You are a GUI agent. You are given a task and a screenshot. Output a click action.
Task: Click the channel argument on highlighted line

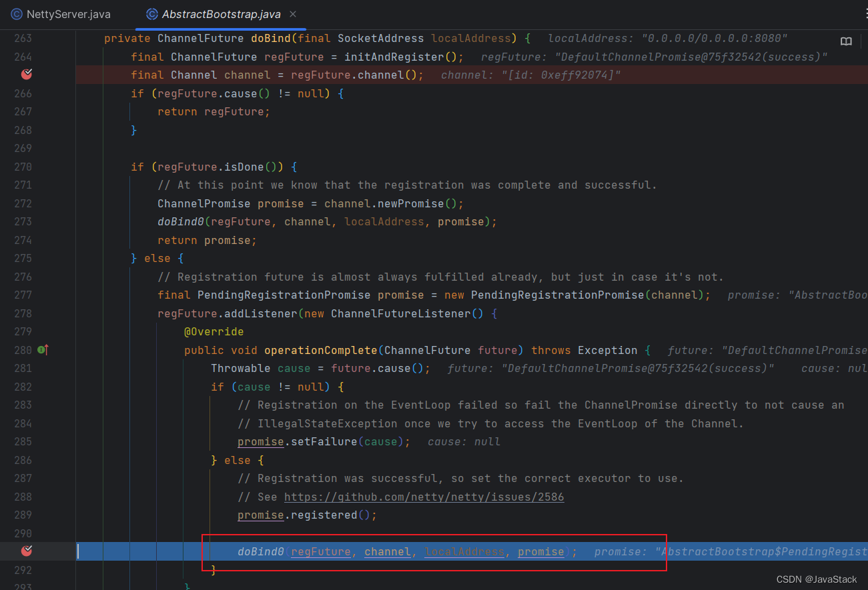pos(388,552)
